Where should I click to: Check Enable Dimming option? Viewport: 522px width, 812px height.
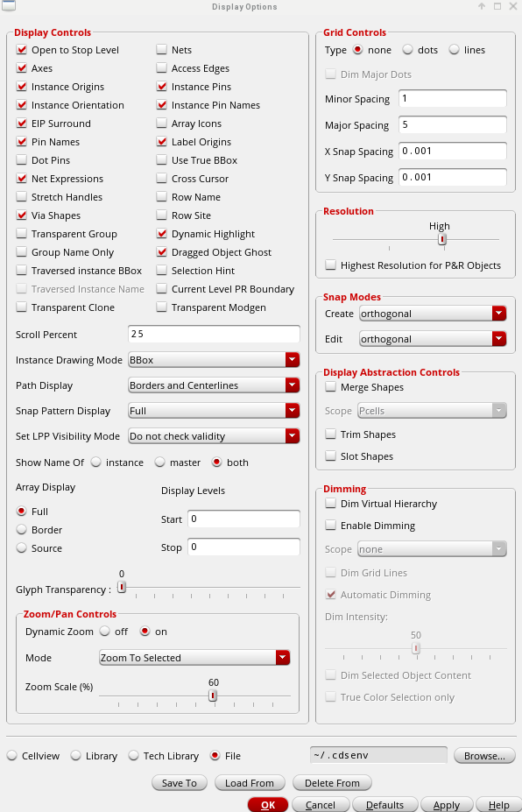point(330,525)
